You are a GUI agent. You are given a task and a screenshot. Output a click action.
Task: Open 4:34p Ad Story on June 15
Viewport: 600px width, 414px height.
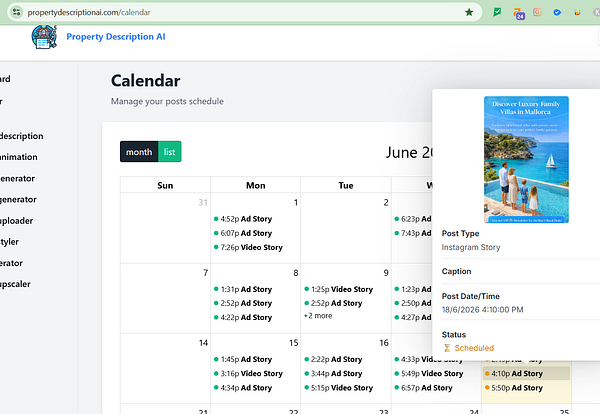point(255,388)
